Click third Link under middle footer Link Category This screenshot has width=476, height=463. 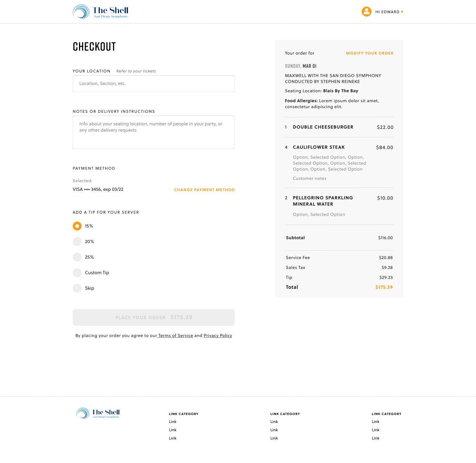click(x=274, y=438)
